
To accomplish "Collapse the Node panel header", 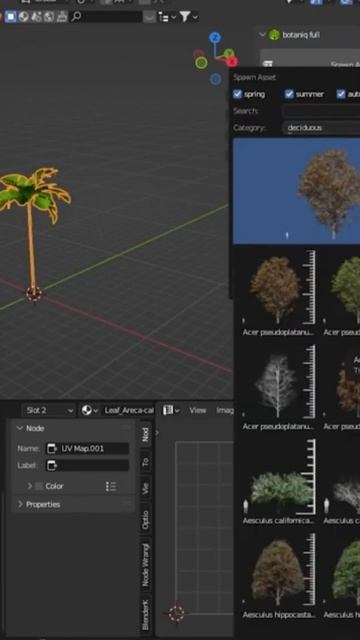I will click(19, 428).
